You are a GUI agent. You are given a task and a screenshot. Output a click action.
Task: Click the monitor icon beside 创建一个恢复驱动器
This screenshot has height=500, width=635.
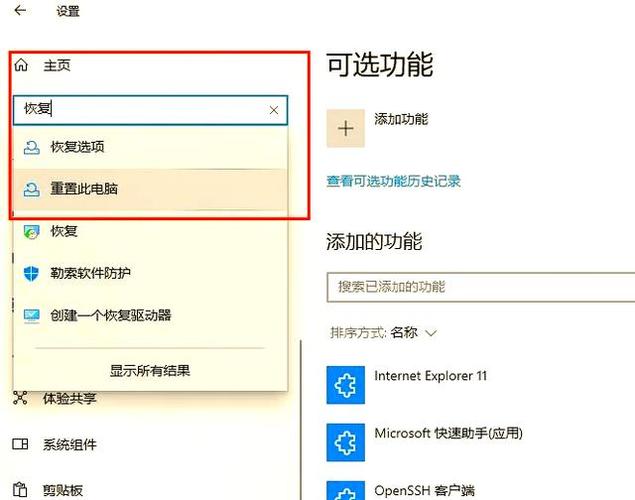[x=32, y=316]
